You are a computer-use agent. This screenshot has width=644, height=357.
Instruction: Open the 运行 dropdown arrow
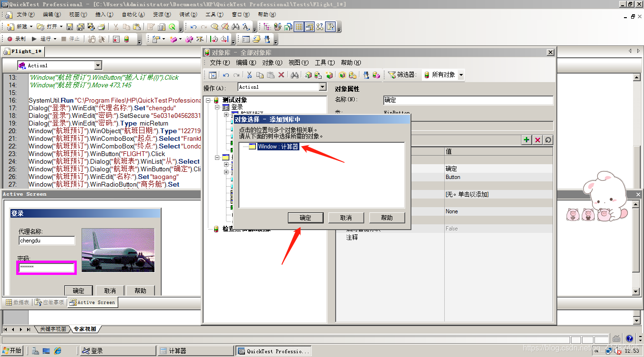click(55, 39)
